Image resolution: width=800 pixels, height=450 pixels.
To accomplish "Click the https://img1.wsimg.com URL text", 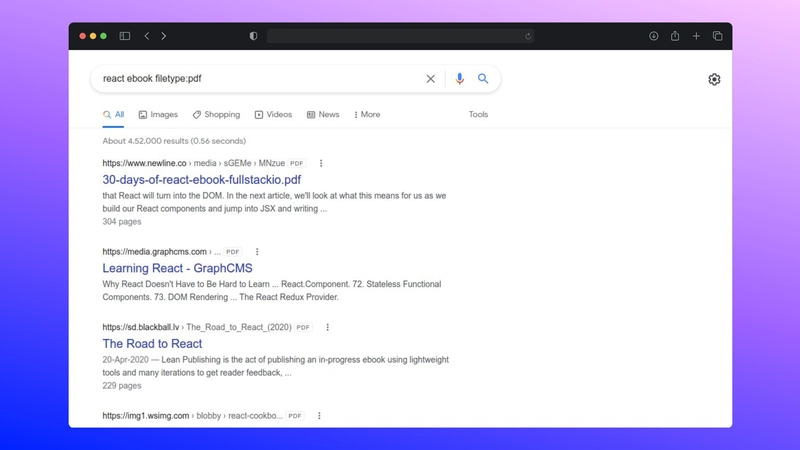I will tap(145, 416).
